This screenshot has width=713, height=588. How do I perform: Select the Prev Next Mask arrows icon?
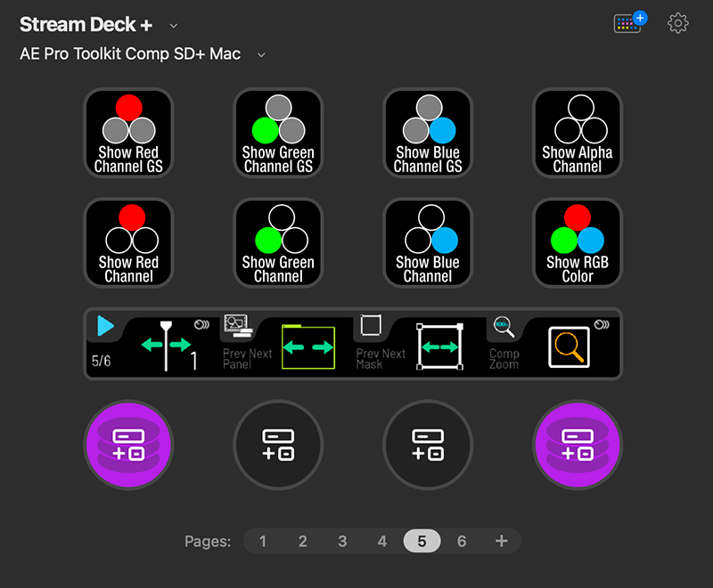pos(440,347)
